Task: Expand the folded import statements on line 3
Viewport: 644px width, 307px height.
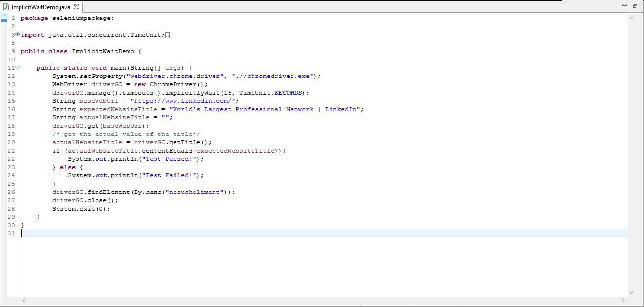Action: tap(17, 34)
